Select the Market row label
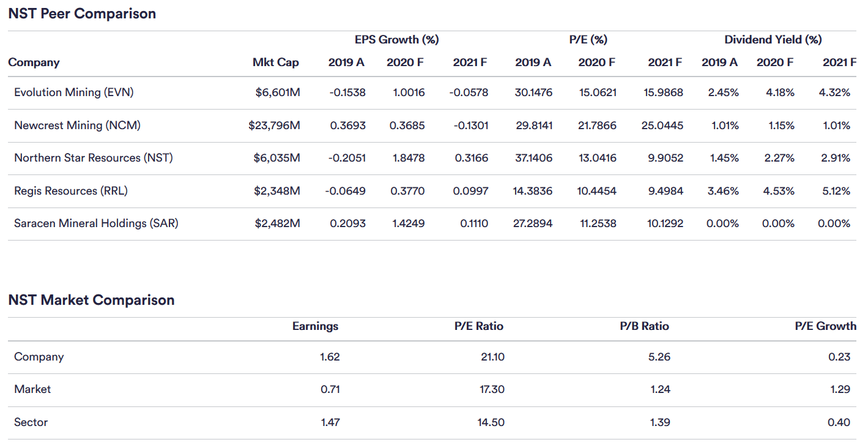The width and height of the screenshot is (868, 445). (32, 389)
